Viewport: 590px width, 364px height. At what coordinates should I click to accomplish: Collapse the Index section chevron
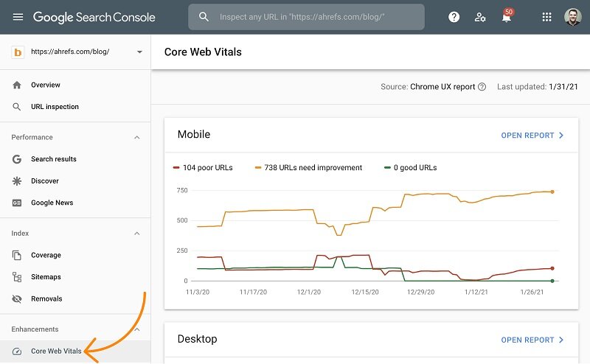[x=137, y=234]
